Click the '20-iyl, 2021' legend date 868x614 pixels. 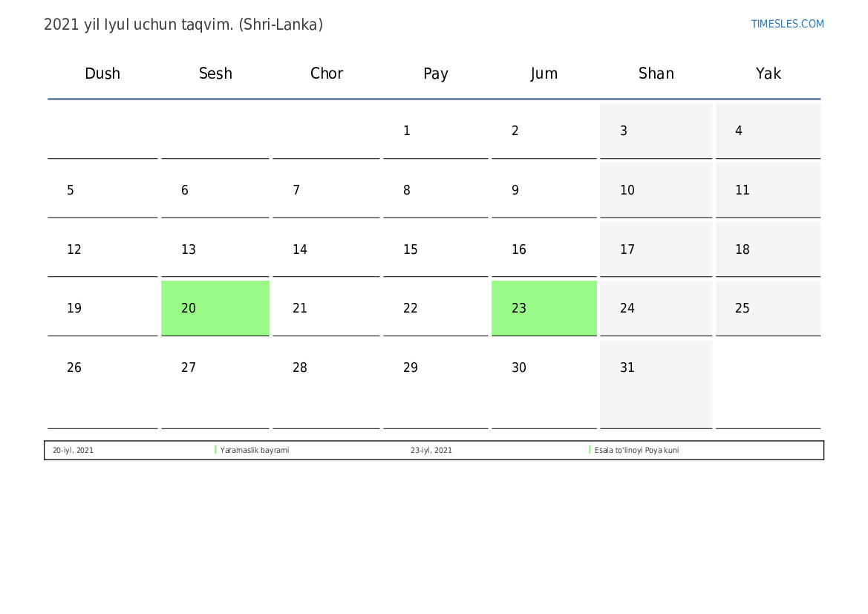point(73,450)
